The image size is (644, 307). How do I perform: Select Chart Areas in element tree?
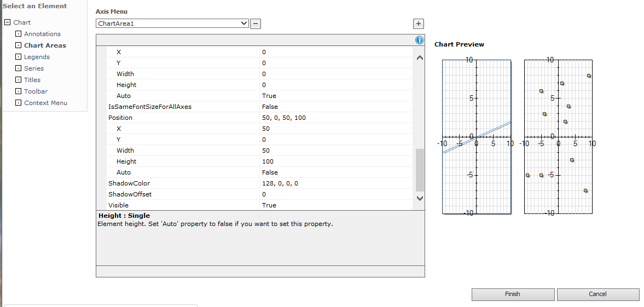[x=45, y=45]
